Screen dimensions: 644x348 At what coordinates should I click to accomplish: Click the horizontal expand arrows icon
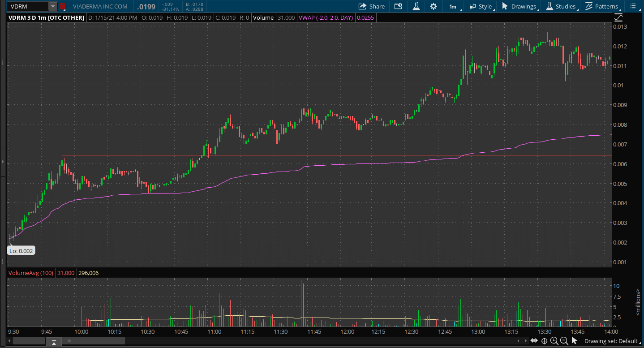[x=534, y=341]
